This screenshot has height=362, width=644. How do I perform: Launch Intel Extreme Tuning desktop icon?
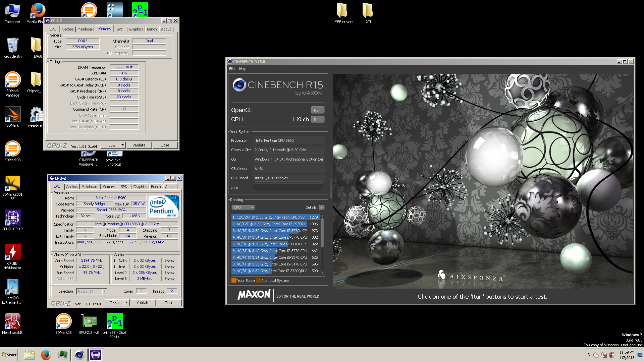pos(12,292)
